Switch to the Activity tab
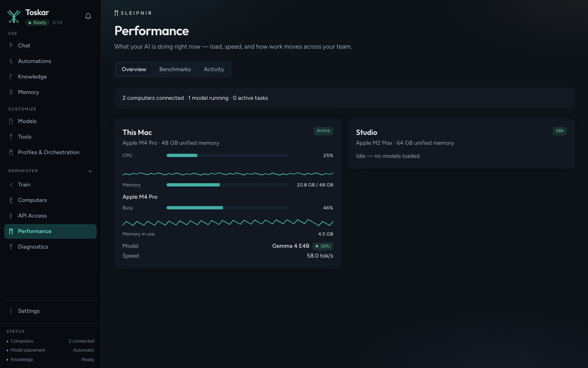This screenshot has width=588, height=368. coord(214,70)
